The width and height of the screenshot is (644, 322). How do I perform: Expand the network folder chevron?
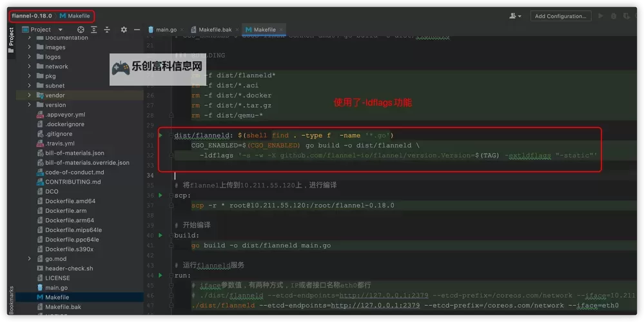(x=29, y=66)
